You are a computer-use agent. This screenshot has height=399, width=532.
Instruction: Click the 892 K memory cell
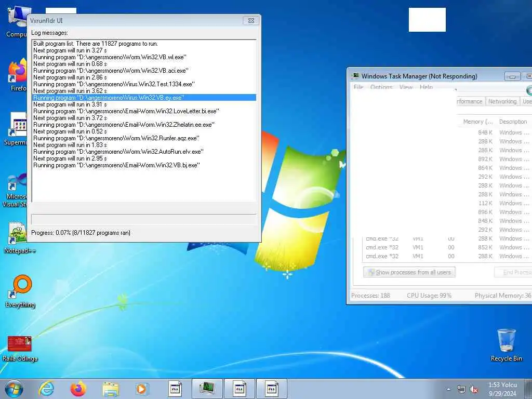coord(485,159)
